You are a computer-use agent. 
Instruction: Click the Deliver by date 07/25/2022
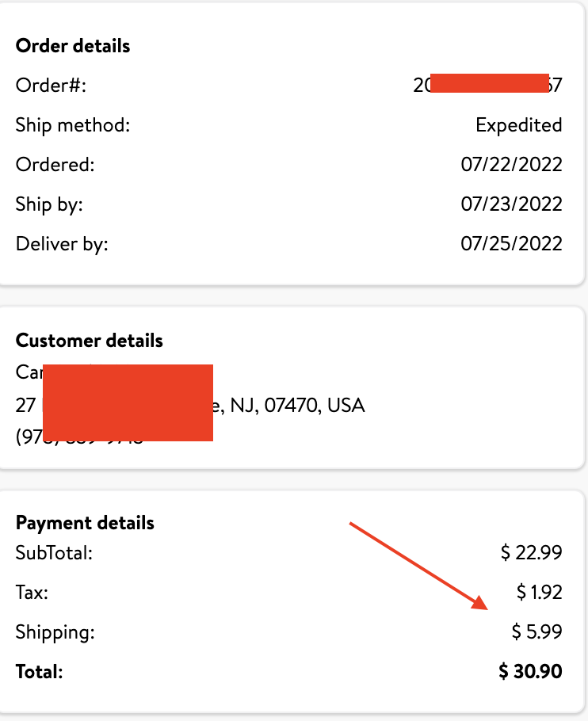click(511, 244)
